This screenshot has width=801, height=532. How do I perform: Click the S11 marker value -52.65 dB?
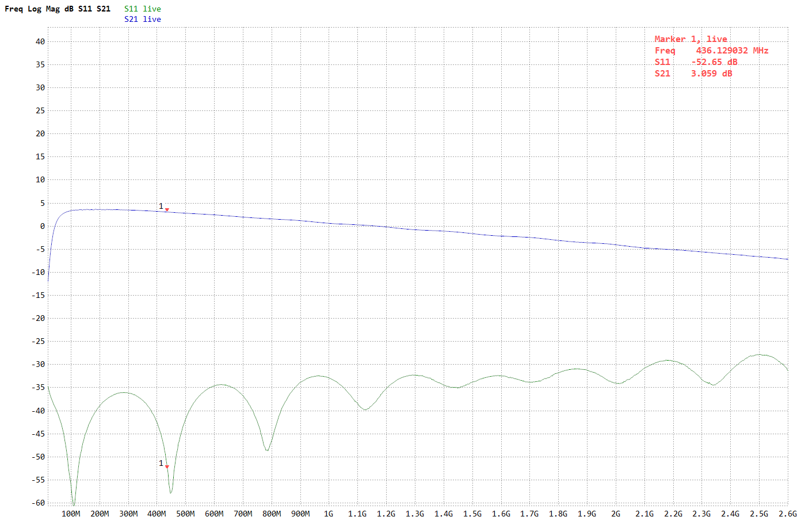714,62
